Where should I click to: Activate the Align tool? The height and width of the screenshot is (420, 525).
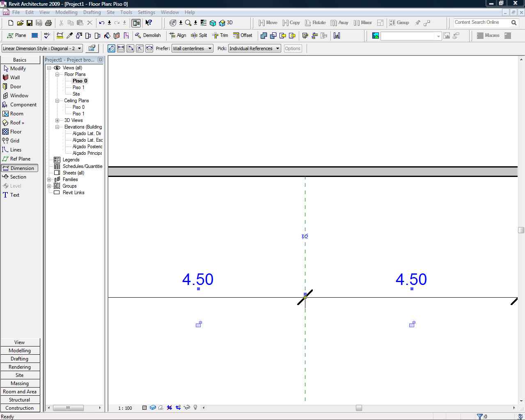178,36
